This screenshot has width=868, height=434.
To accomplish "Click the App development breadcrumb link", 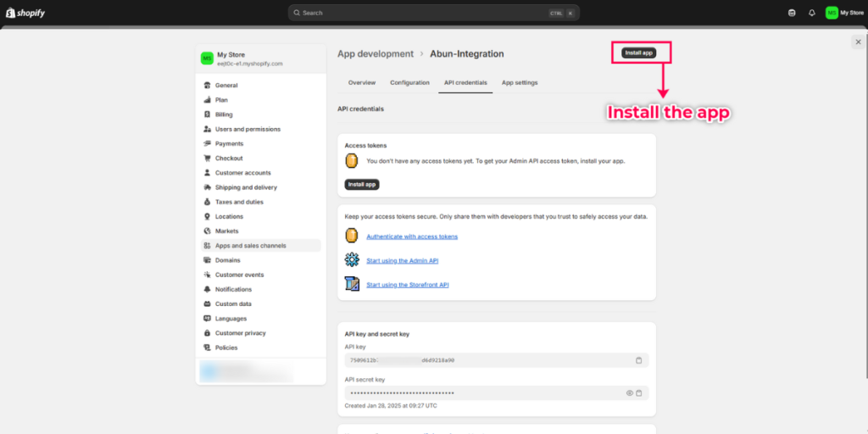I will [376, 53].
